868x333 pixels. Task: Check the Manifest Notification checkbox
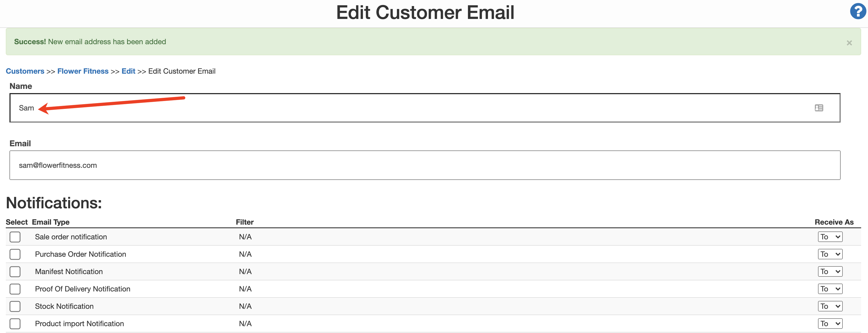click(x=15, y=271)
